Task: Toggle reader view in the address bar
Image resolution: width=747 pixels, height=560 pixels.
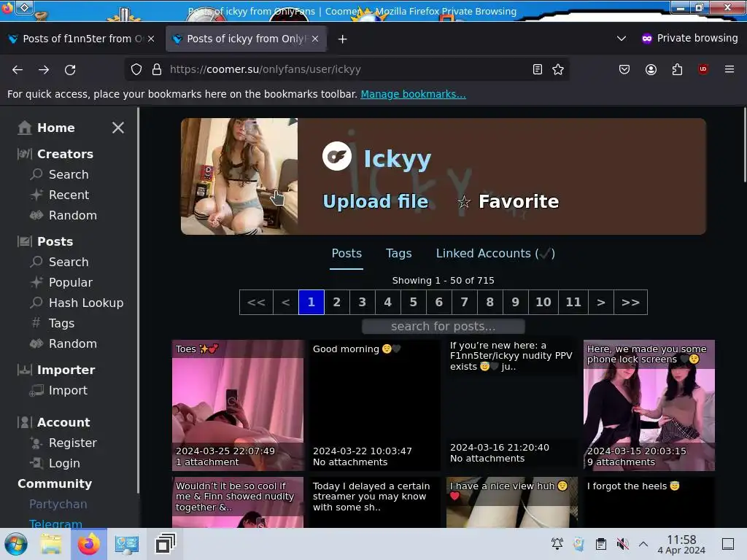Action: pos(538,69)
